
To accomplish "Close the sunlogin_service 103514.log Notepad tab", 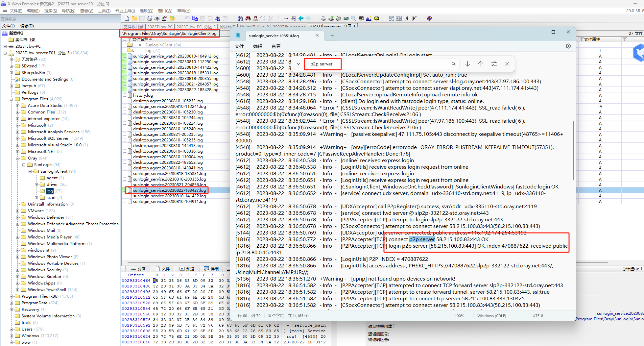I will (317, 36).
